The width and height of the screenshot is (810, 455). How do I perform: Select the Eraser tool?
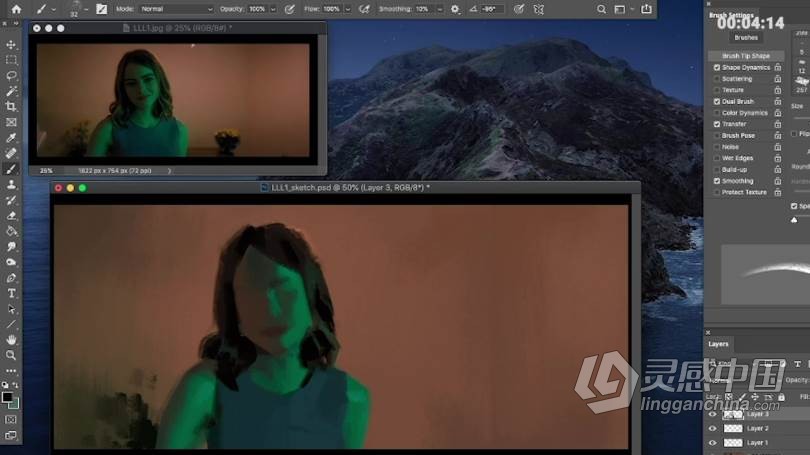11,215
